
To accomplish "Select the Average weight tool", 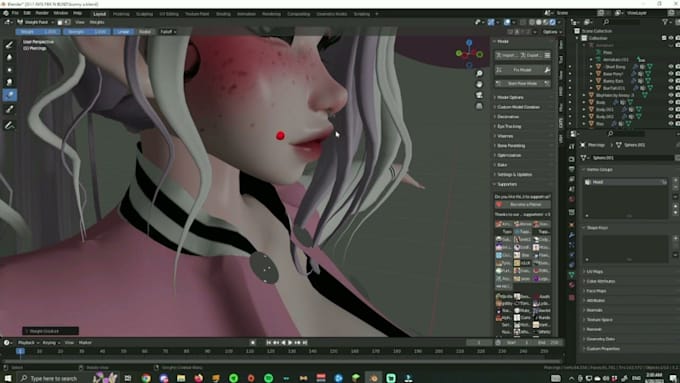I will click(10, 70).
